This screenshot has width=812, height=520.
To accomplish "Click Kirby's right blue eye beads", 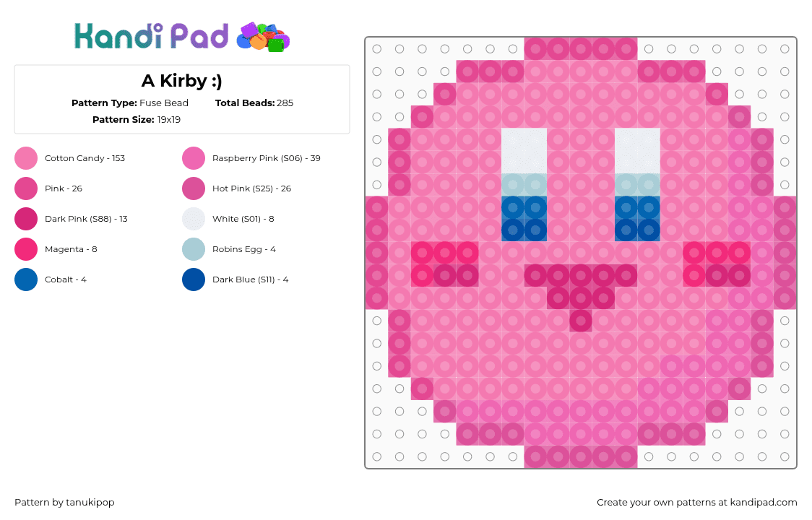I will click(x=637, y=219).
